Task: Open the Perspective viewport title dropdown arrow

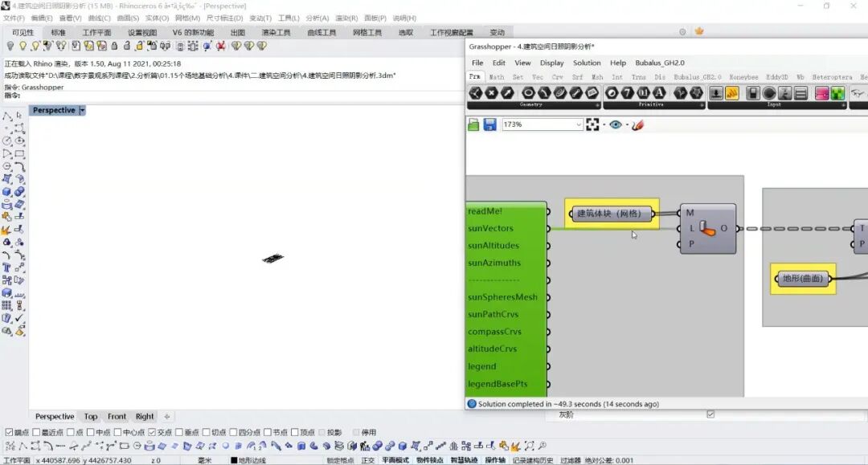Action: pos(82,111)
